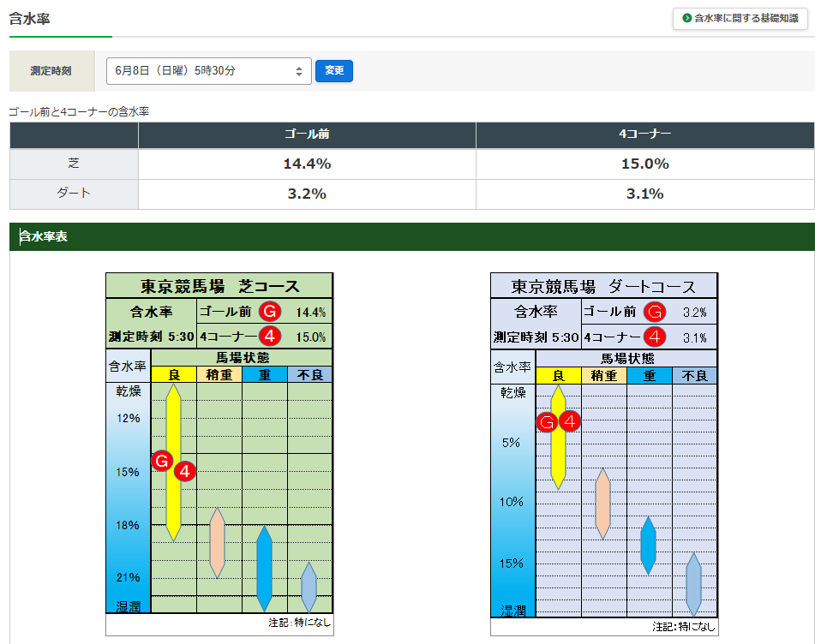
Task: Click the 乾燥 label on dirt scale
Action: tap(513, 392)
